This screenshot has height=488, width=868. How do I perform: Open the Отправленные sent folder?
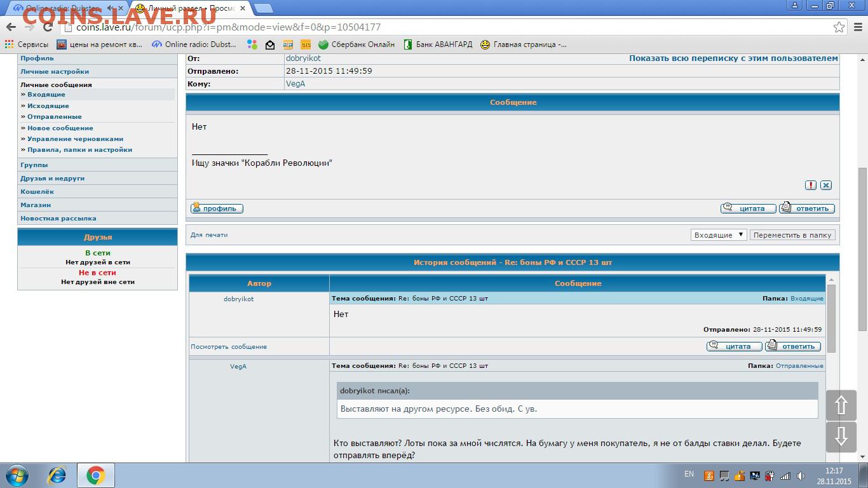pos(54,117)
